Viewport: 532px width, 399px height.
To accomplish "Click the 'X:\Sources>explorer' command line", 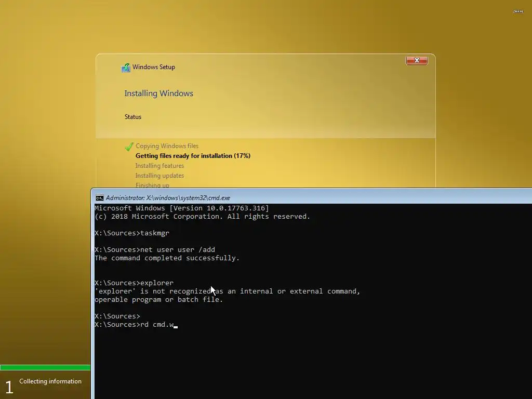I will point(134,283).
